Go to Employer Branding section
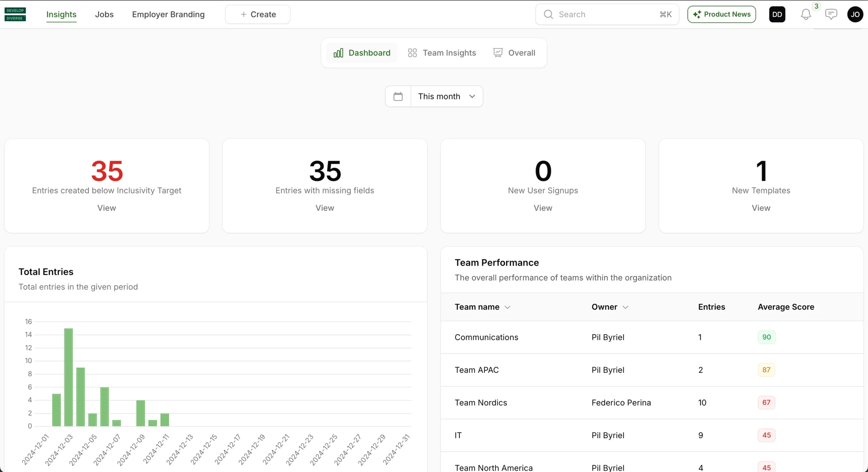This screenshot has width=868, height=472. (x=168, y=14)
